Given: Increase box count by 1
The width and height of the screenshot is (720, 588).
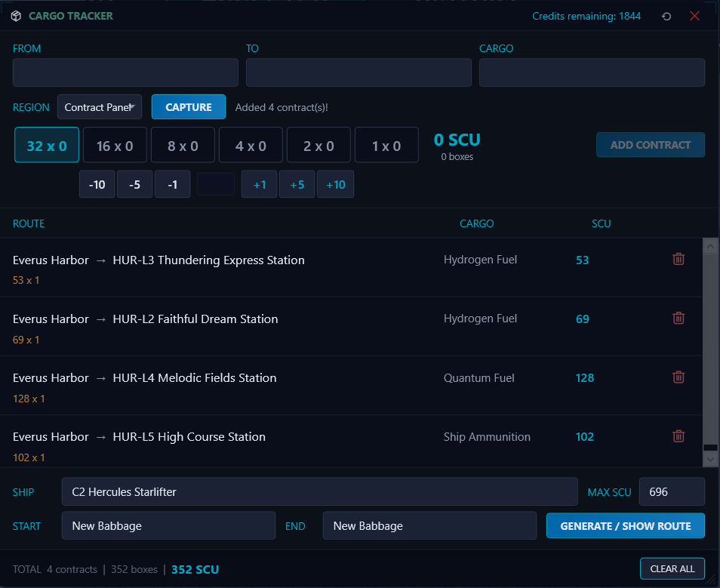Looking at the screenshot, I should point(260,184).
